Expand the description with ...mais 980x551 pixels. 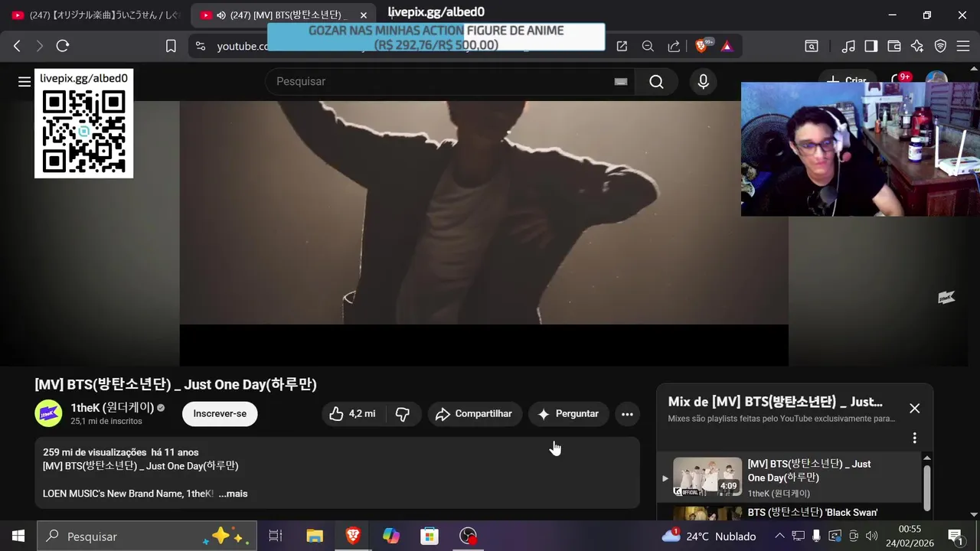click(x=233, y=494)
